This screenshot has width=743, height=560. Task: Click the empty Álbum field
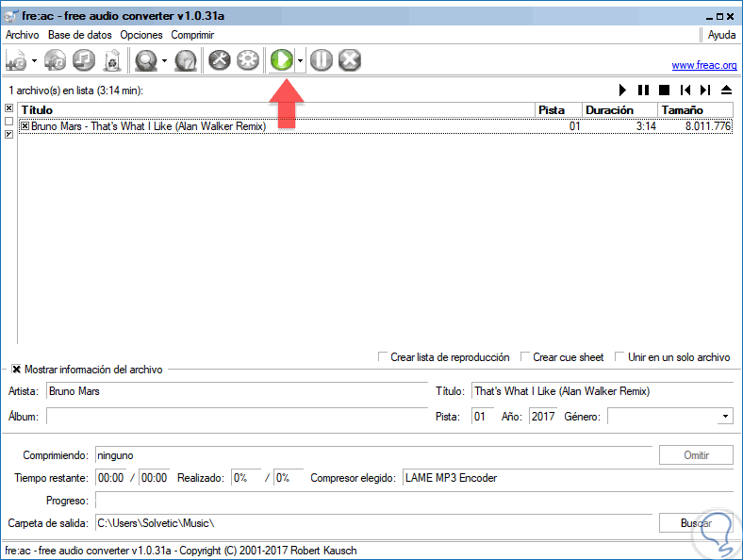[237, 417]
